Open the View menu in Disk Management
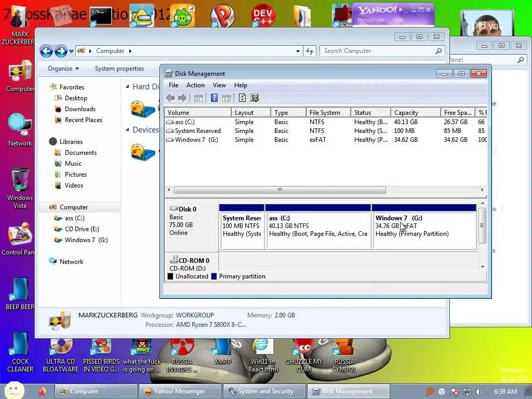This screenshot has height=399, width=532. (x=219, y=85)
